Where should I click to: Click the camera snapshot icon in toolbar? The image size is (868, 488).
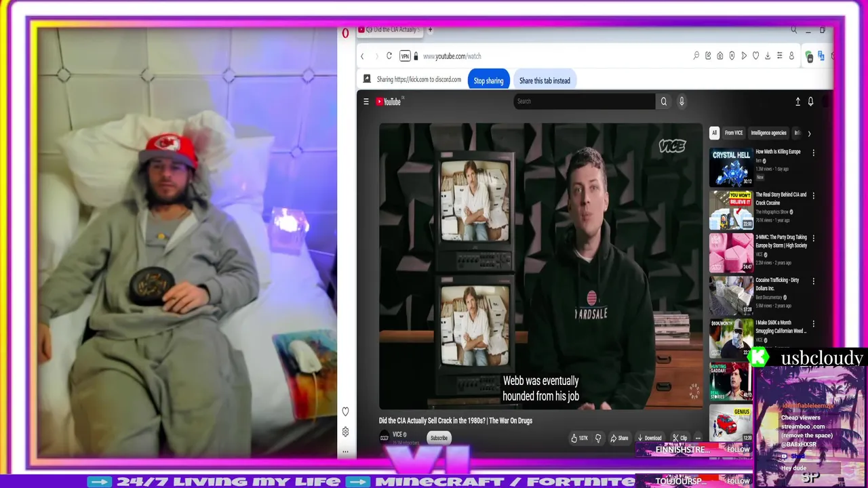pos(720,56)
